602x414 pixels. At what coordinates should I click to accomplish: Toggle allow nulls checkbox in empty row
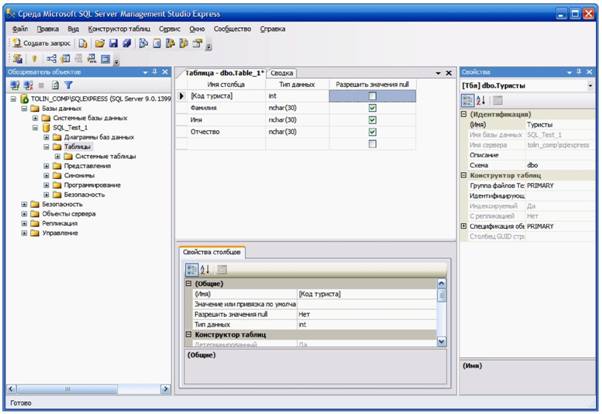click(372, 144)
